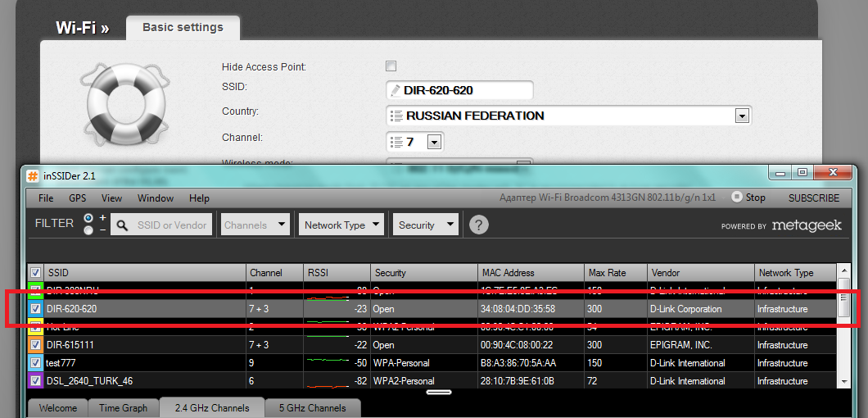Sort table by Security column header
Viewport: 868px width, 418px height.
click(x=423, y=273)
